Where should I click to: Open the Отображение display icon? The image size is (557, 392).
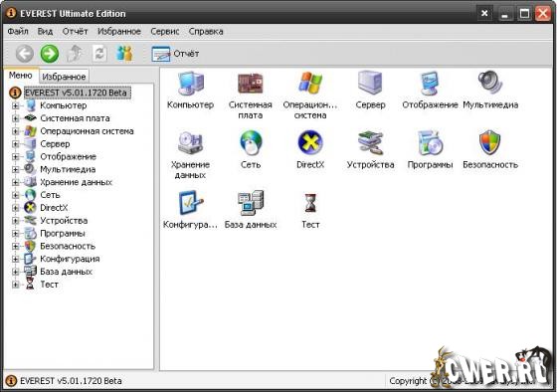430,84
